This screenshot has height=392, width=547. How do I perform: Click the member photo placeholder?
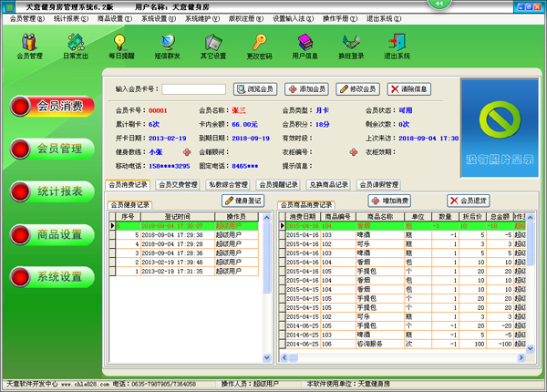(x=500, y=126)
